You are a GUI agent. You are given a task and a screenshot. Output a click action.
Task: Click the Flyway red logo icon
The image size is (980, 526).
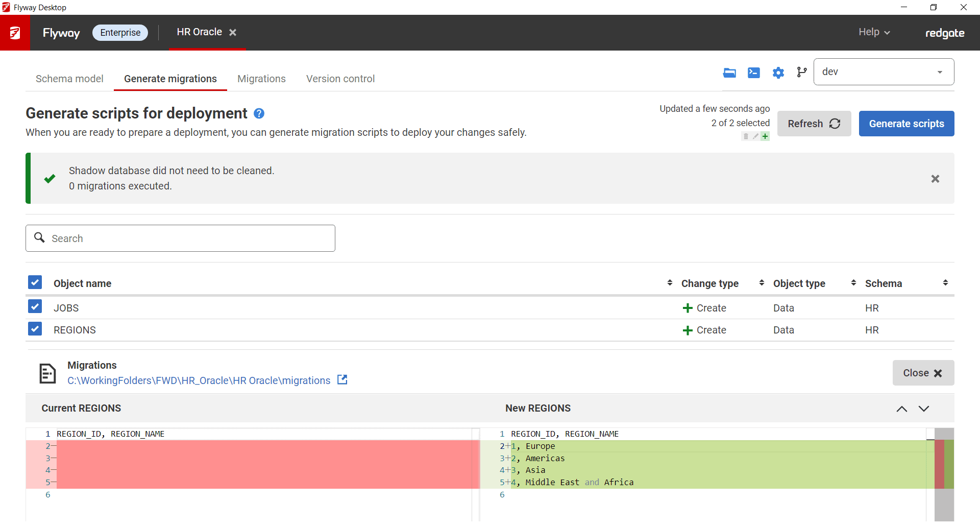click(x=15, y=33)
